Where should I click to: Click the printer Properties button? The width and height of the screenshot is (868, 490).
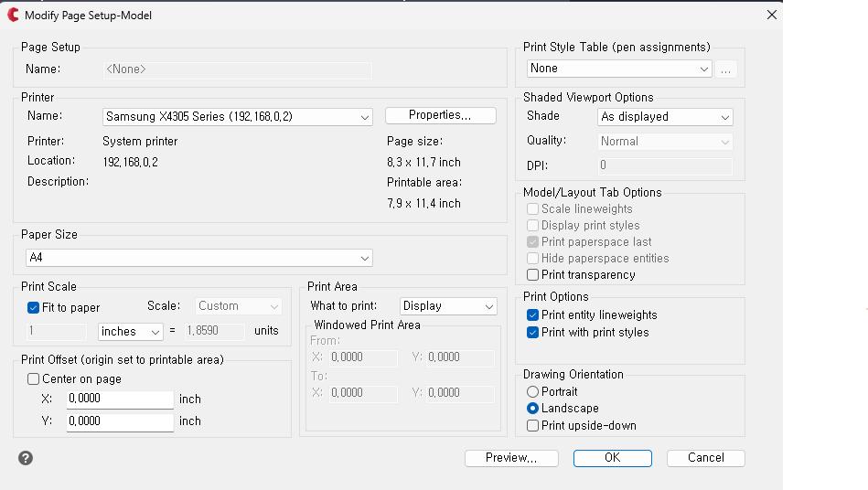tap(440, 115)
